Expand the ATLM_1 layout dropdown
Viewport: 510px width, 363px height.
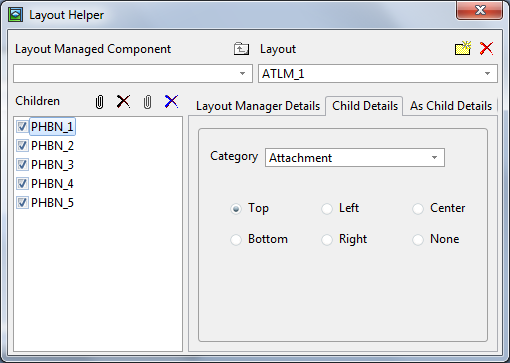coord(378,73)
